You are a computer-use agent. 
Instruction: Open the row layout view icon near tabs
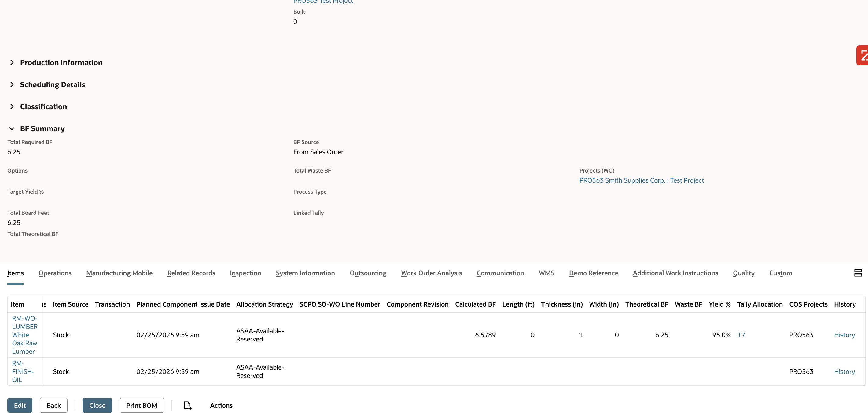[858, 272]
